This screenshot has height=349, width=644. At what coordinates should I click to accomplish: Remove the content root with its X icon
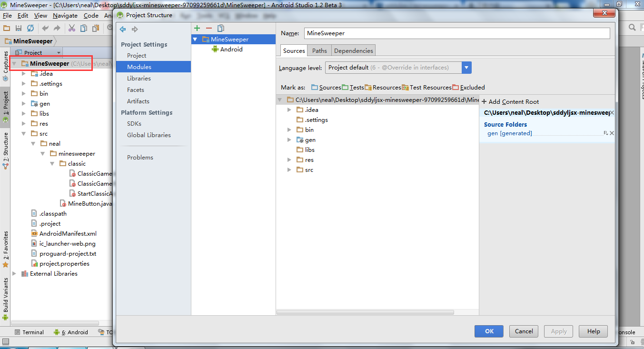(x=612, y=113)
